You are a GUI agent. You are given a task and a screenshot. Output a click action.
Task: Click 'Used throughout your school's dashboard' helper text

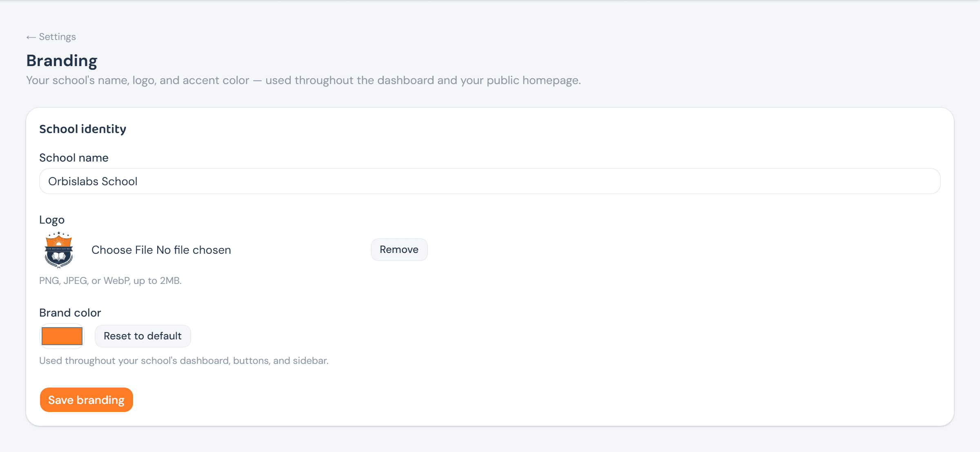[184, 361]
